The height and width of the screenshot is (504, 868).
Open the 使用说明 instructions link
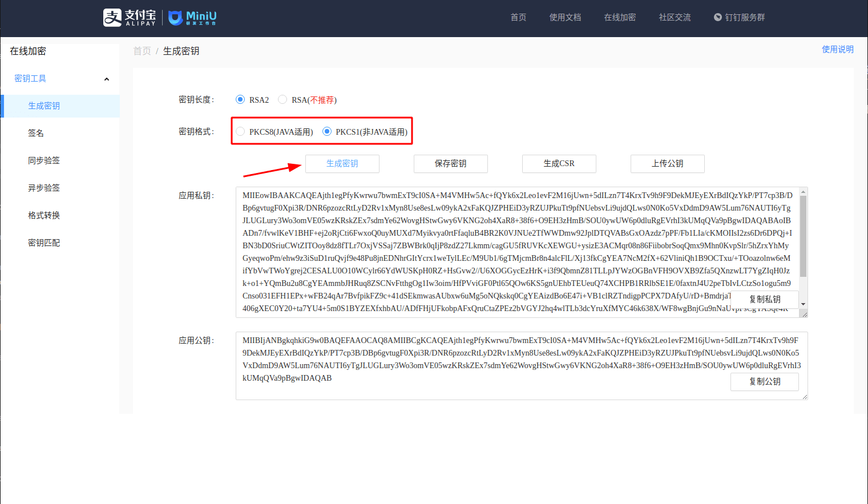pyautogui.click(x=838, y=49)
